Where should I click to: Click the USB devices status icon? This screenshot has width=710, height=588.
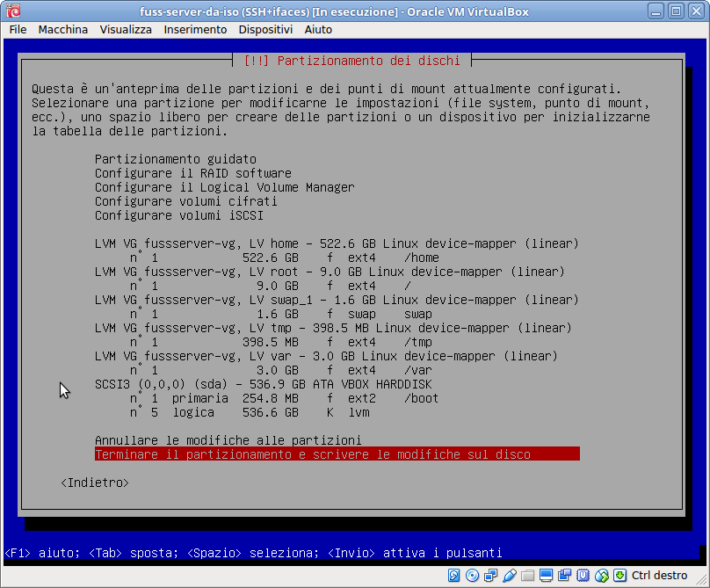(510, 576)
